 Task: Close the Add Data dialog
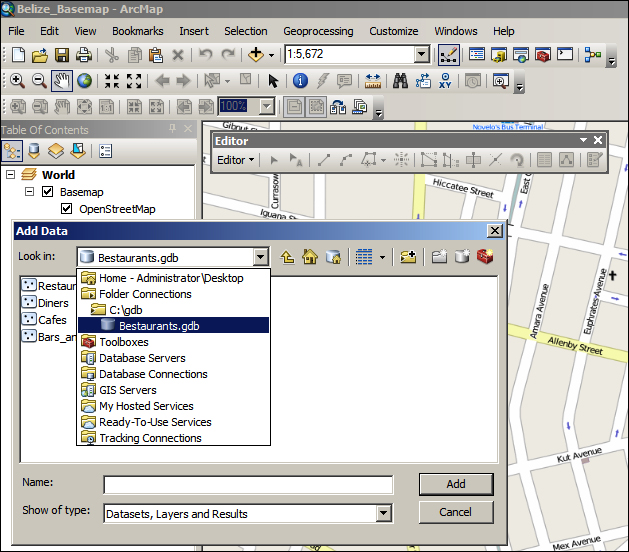(x=495, y=231)
